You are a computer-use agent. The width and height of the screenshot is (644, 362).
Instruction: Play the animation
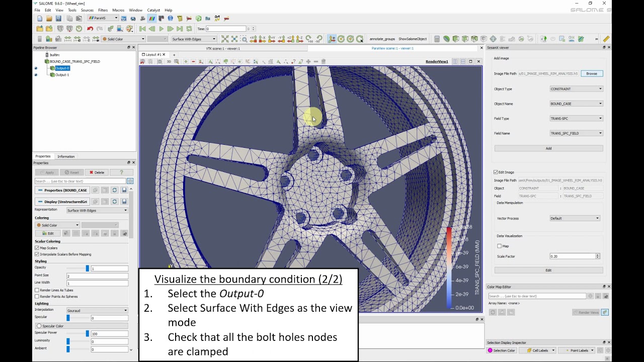point(162,29)
